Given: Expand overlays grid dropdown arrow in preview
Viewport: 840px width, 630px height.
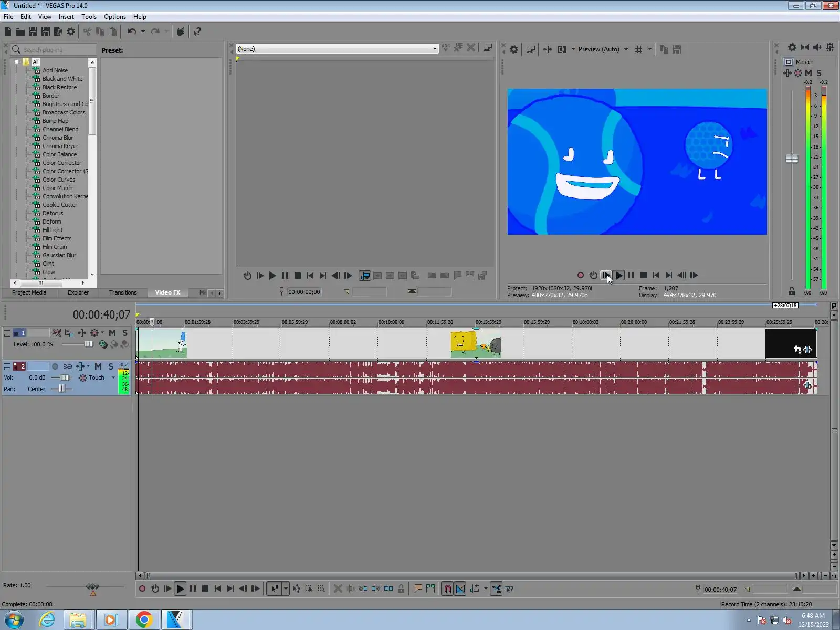Looking at the screenshot, I should [649, 49].
